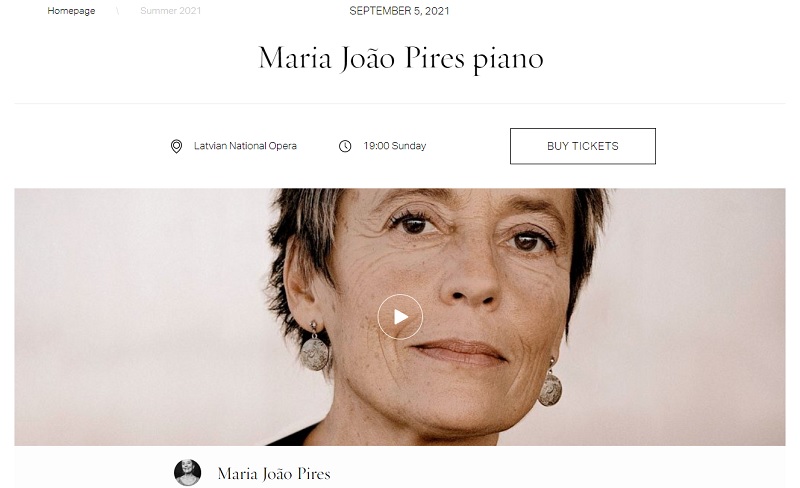Screen dimensions: 800x488
Task: Start the video with the circular play icon
Action: click(400, 317)
